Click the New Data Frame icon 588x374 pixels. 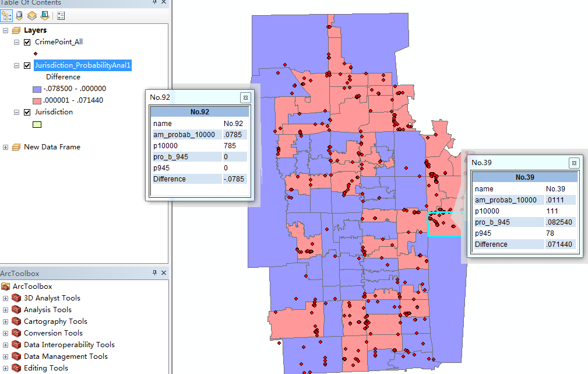click(16, 147)
